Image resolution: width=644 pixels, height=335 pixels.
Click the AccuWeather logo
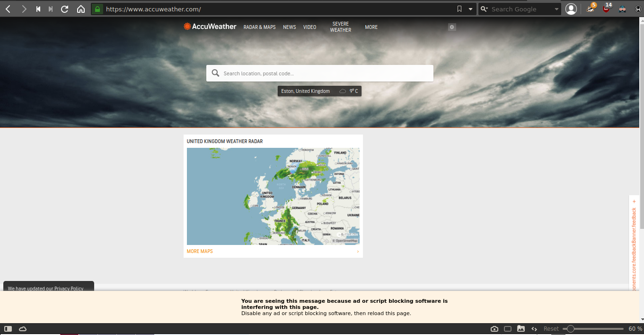coord(210,27)
